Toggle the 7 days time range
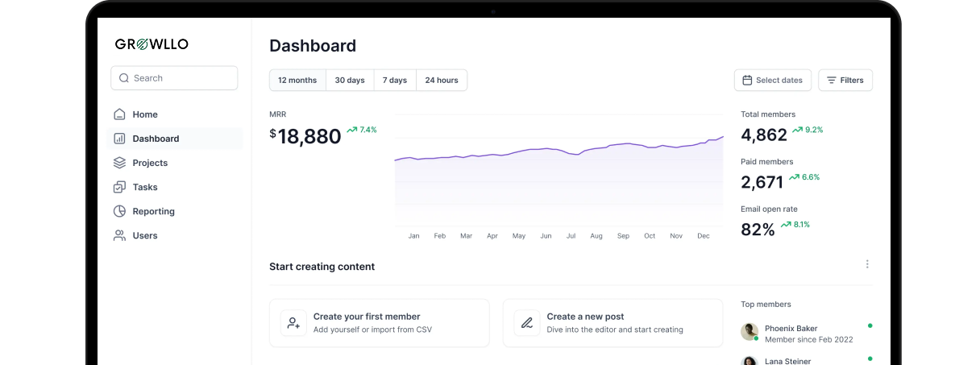 coord(395,81)
